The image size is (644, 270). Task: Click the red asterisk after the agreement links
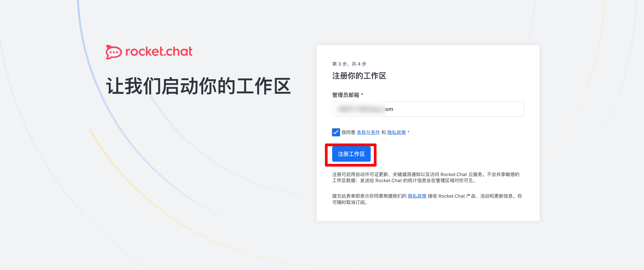(x=408, y=132)
